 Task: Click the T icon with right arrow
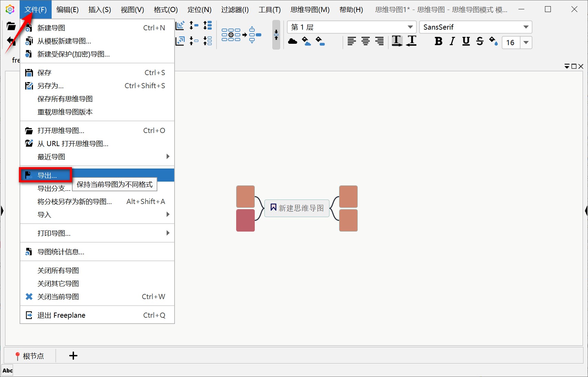tap(397, 41)
